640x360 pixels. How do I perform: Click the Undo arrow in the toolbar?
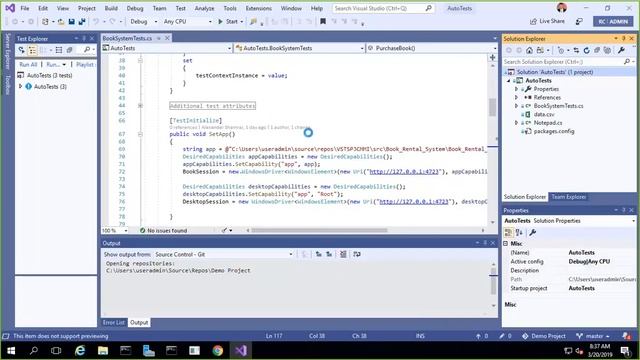pos(96,22)
